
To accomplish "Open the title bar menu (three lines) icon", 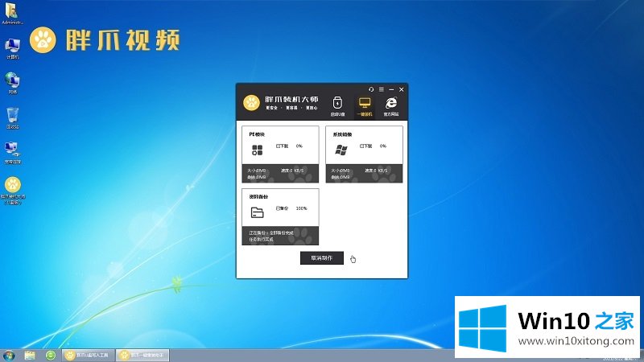I will click(x=381, y=88).
